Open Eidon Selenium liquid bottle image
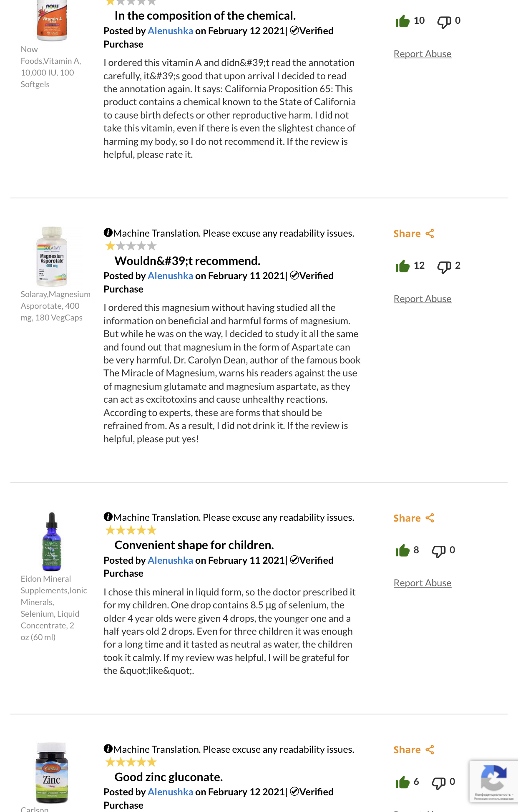This screenshot has height=812, width=518. pyautogui.click(x=52, y=541)
